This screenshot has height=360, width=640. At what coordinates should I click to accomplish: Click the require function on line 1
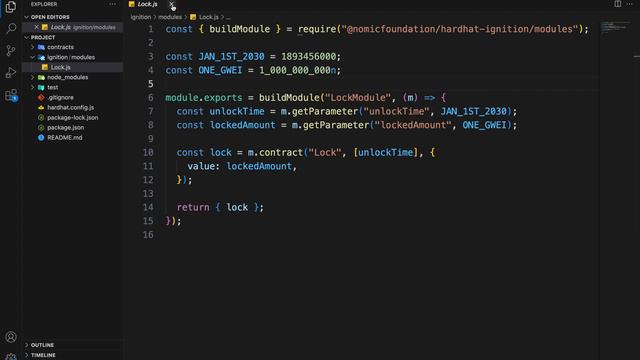click(317, 29)
